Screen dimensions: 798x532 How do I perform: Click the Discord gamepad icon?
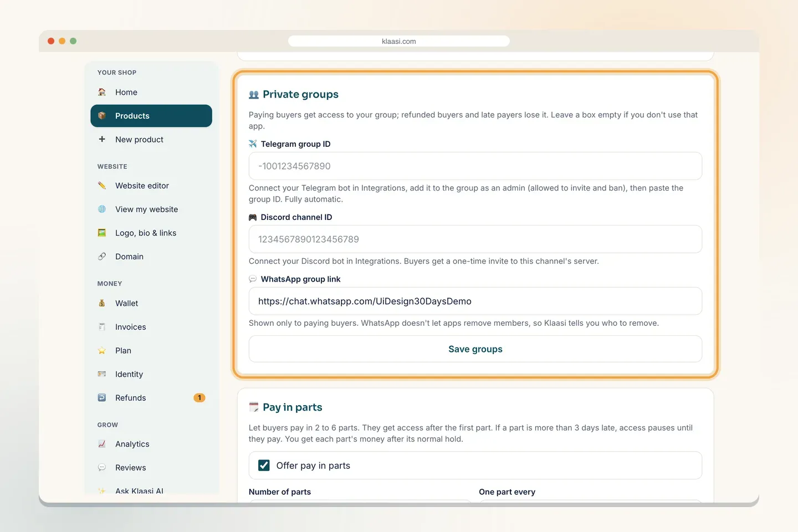click(x=253, y=217)
